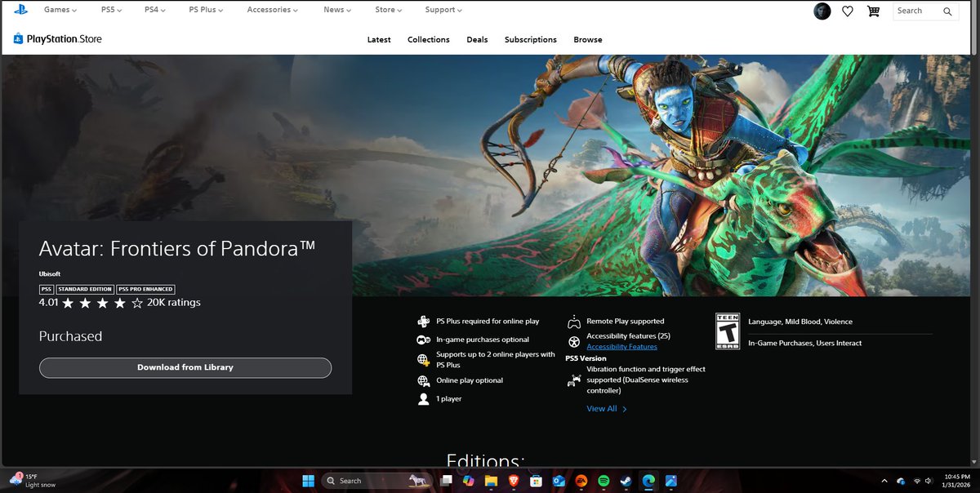980x493 pixels.
Task: Open the EA app from the taskbar
Action: 581,480
